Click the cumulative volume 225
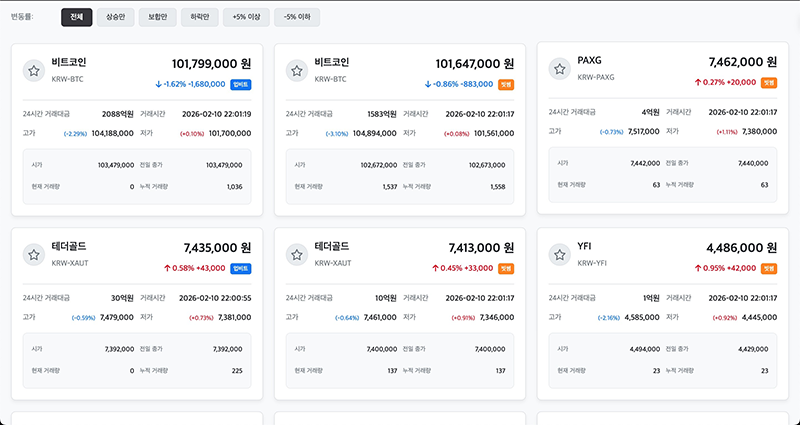This screenshot has height=425, width=800. 237,371
